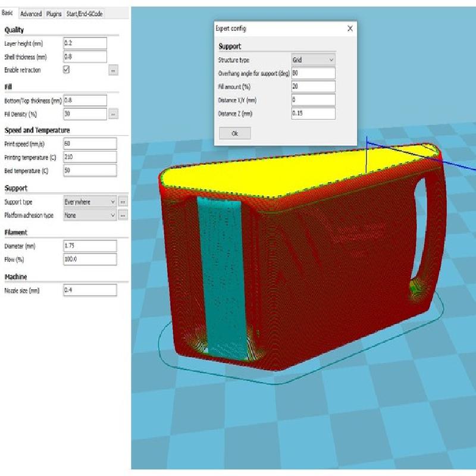The height and width of the screenshot is (476, 476).
Task: Go to the Start/End-GCode tab
Action: click(84, 14)
